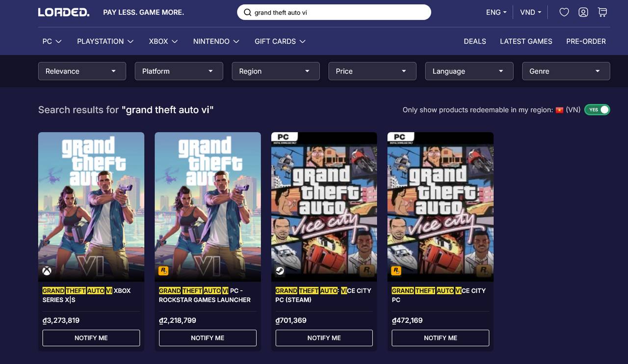628x364 pixels.
Task: Click Steam icon on Vice City cover
Action: pos(280,271)
